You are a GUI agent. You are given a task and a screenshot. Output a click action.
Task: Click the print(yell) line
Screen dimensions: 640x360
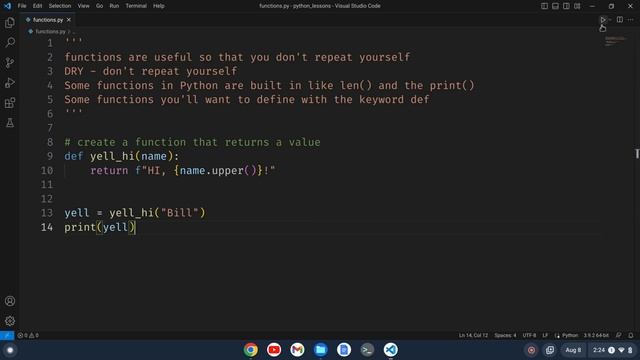(x=100, y=227)
